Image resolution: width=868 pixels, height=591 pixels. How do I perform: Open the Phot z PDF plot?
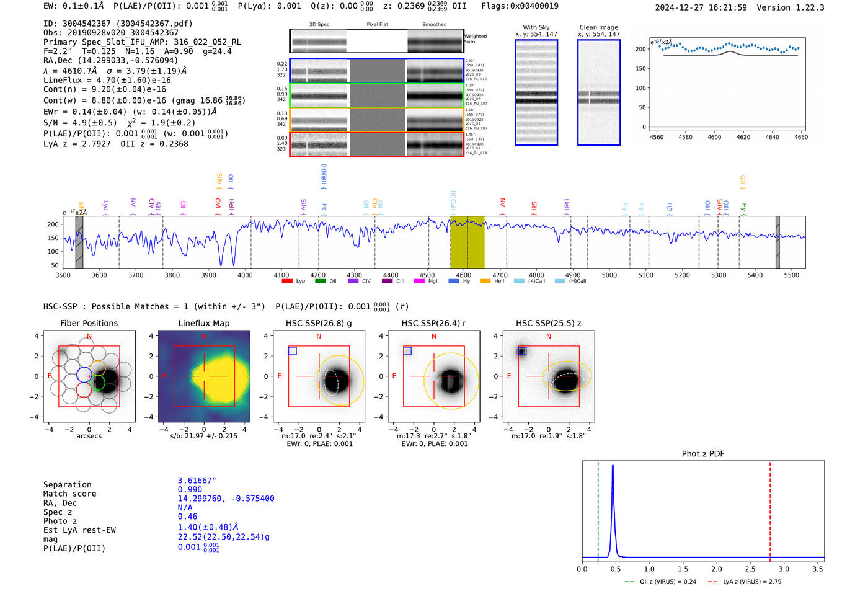point(703,511)
